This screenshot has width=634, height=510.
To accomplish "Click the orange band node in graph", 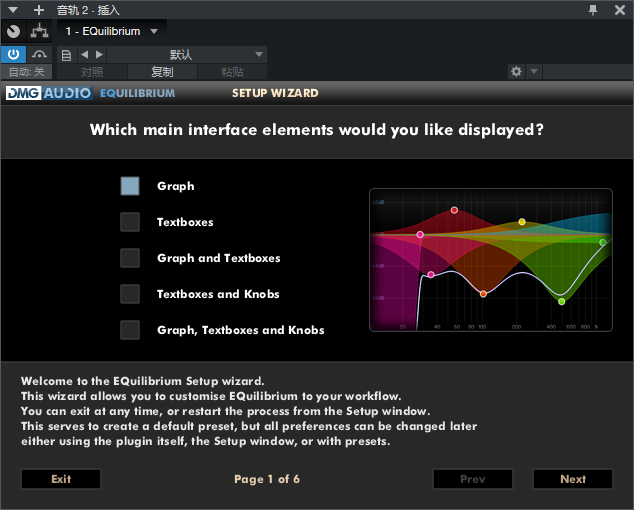I will [x=483, y=294].
